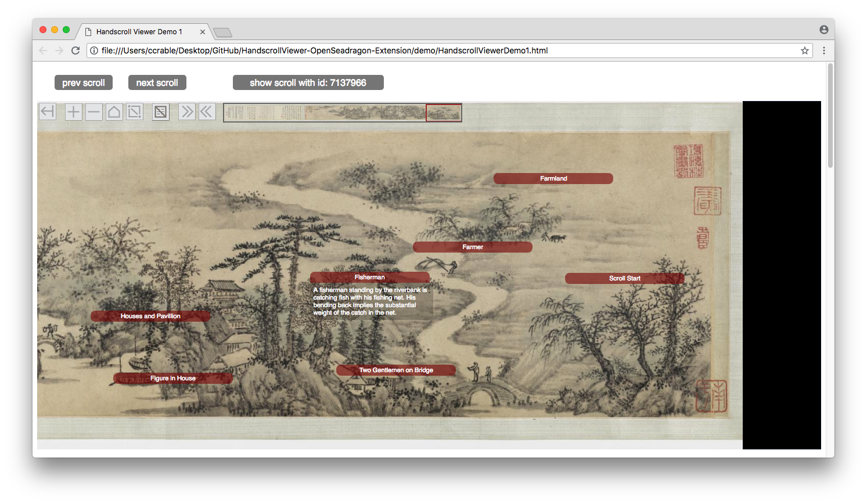Zoom in with the plus icon

pos(73,111)
